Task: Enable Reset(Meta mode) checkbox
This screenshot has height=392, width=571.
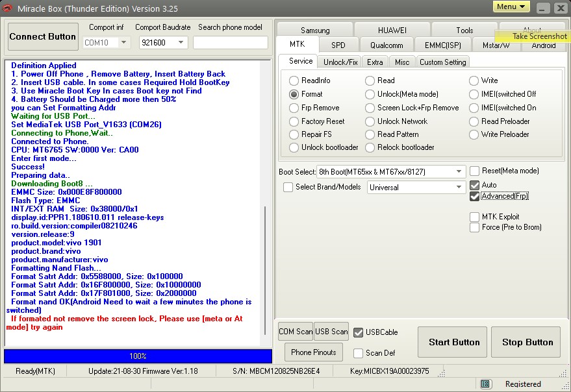Action: tap(474, 171)
